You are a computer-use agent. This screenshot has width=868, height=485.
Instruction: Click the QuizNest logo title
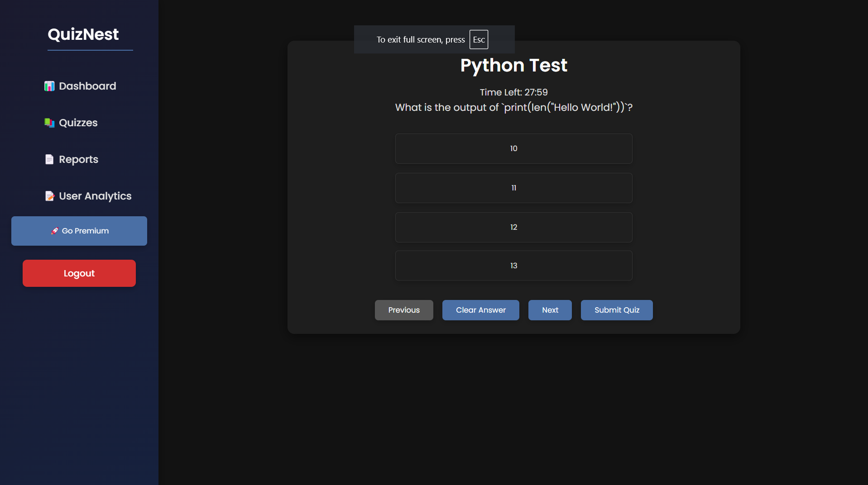83,34
